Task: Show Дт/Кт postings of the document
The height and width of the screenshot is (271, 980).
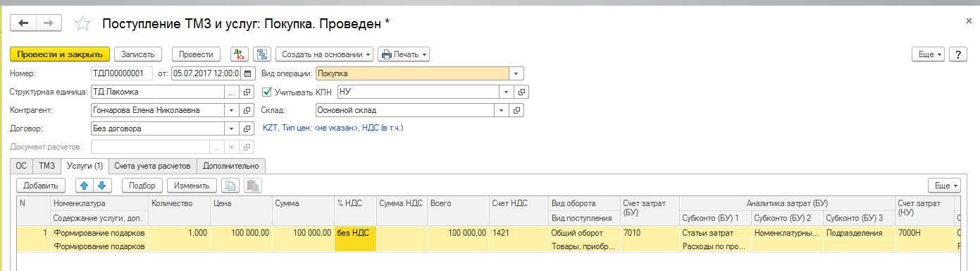Action: click(240, 54)
